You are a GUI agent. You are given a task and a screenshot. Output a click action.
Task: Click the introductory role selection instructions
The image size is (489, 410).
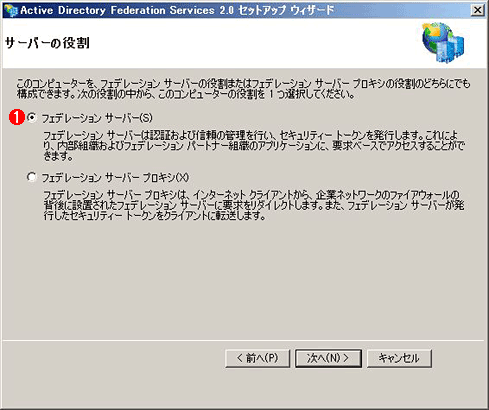[x=243, y=89]
